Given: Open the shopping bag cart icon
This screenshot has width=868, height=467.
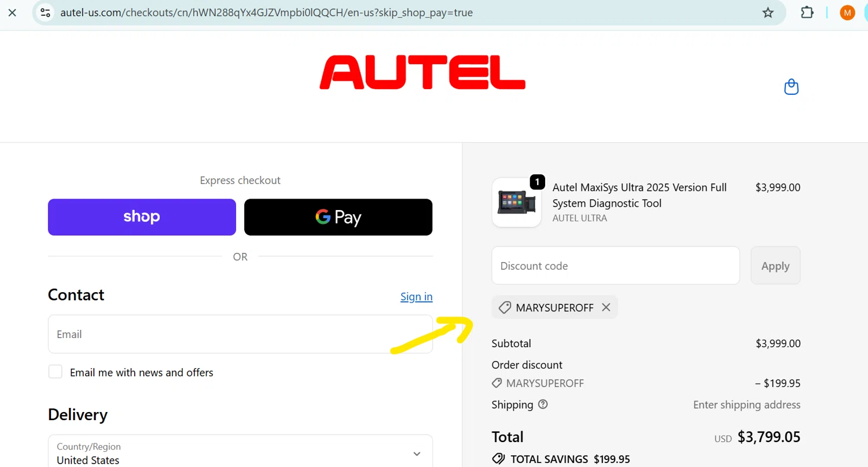Looking at the screenshot, I should coord(791,87).
